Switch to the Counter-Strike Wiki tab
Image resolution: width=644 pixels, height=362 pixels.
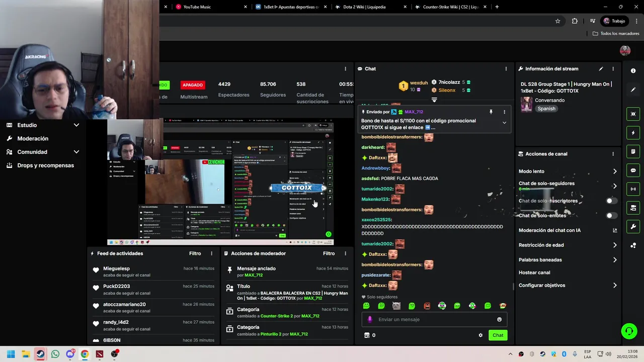pyautogui.click(x=450, y=7)
